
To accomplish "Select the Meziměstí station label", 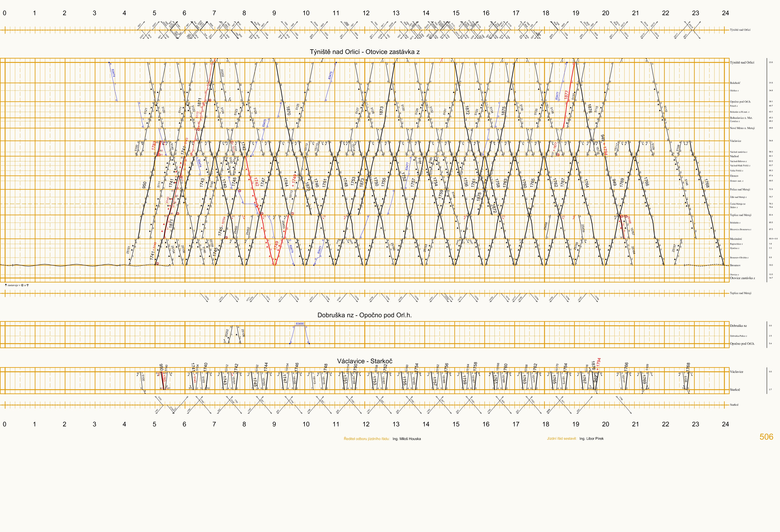I will point(736,239).
